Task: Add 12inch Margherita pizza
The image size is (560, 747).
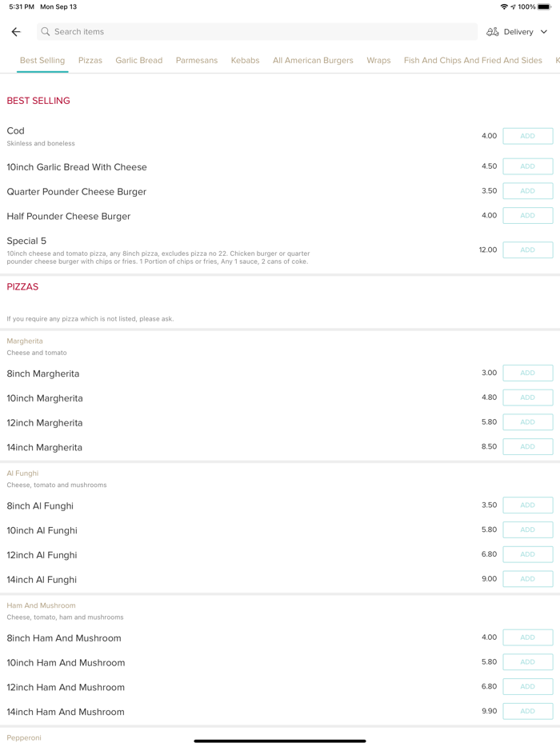Action: [x=527, y=422]
